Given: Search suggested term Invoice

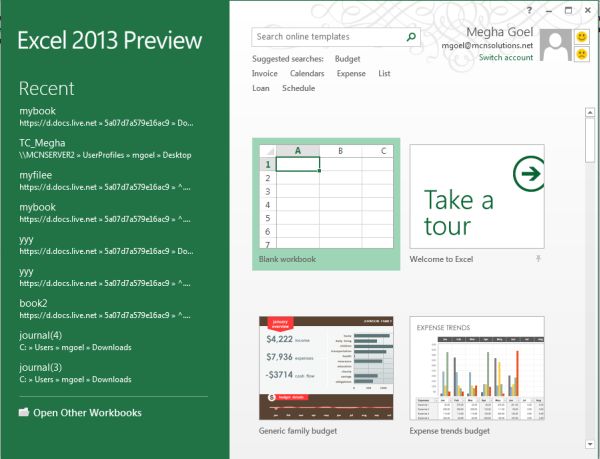Looking at the screenshot, I should pos(264,73).
